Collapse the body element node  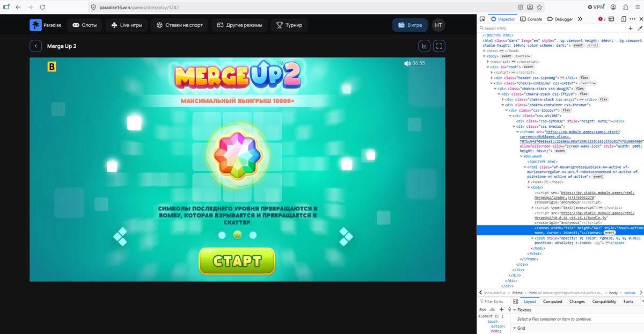click(485, 56)
